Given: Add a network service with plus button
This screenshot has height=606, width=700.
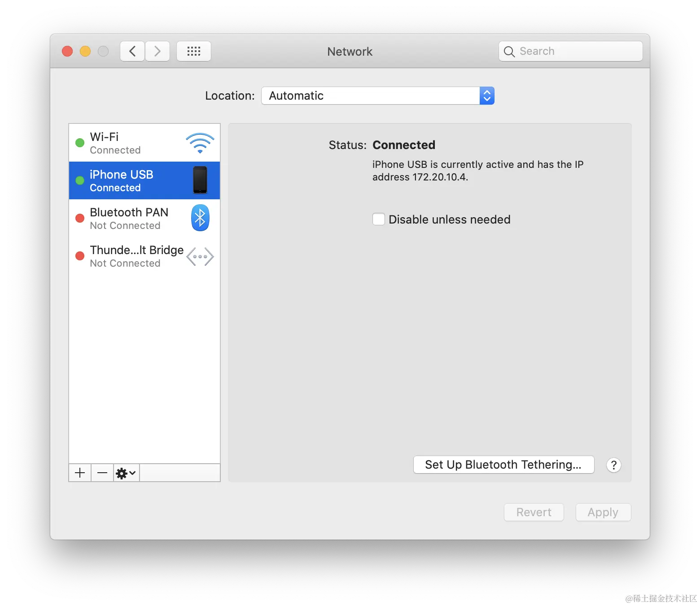Looking at the screenshot, I should tap(80, 473).
